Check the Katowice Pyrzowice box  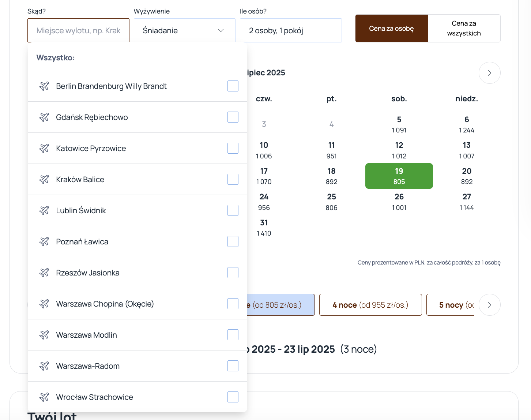pos(233,148)
